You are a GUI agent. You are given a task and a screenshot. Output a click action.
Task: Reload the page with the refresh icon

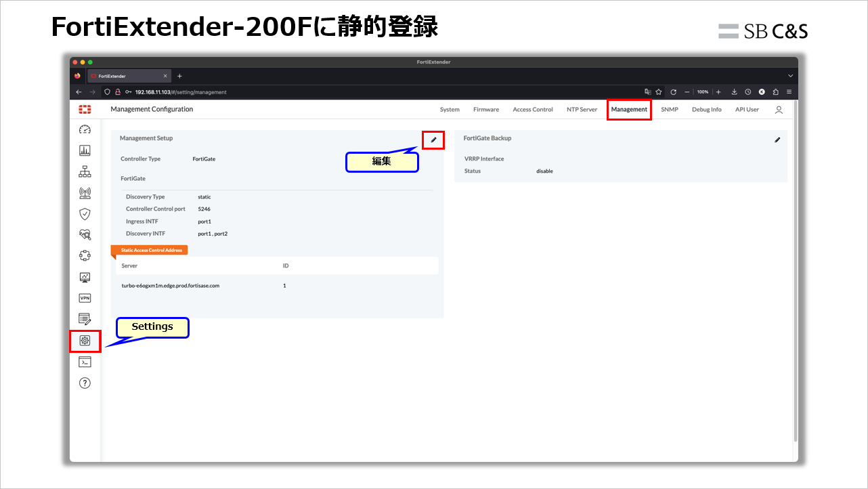[673, 91]
